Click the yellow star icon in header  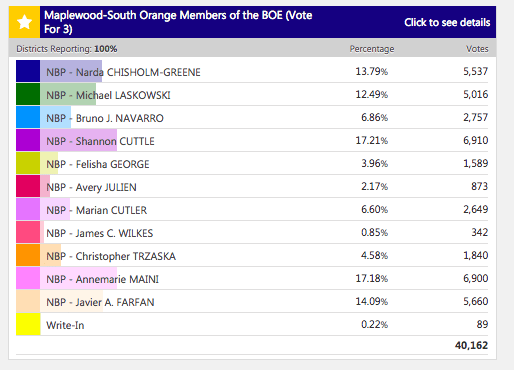click(x=24, y=22)
